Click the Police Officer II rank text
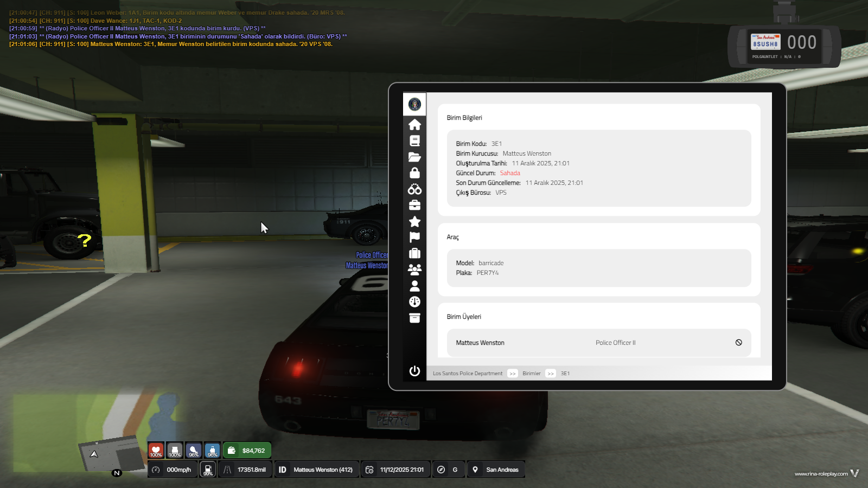The image size is (868, 488). (x=616, y=343)
